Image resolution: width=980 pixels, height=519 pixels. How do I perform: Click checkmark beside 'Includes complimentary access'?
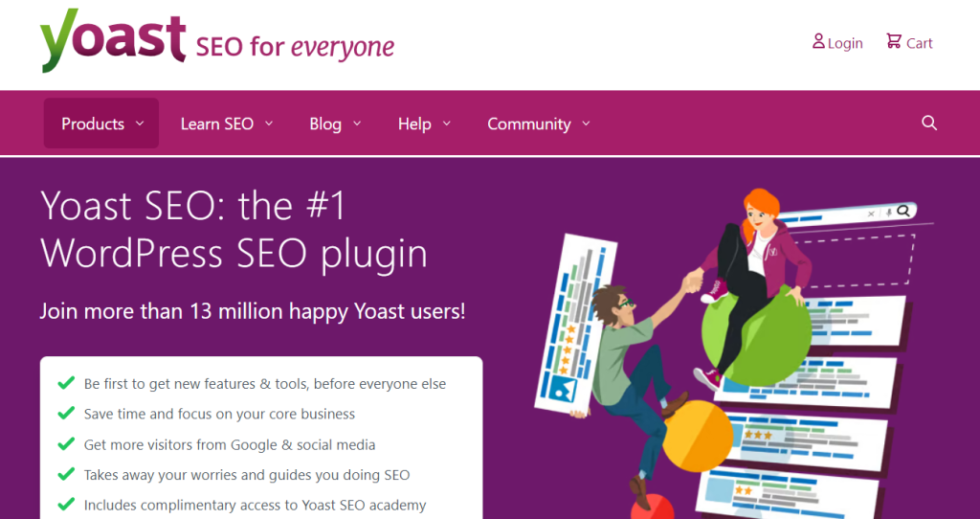click(66, 504)
